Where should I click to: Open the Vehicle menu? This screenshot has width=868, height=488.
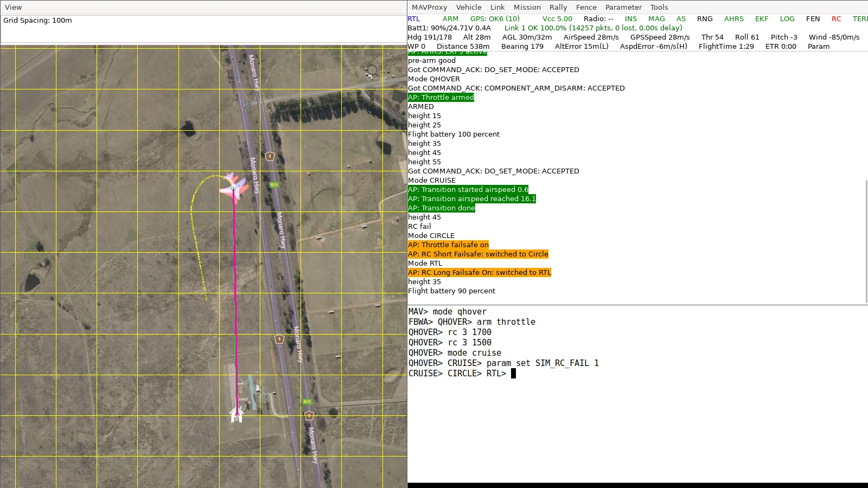point(469,7)
